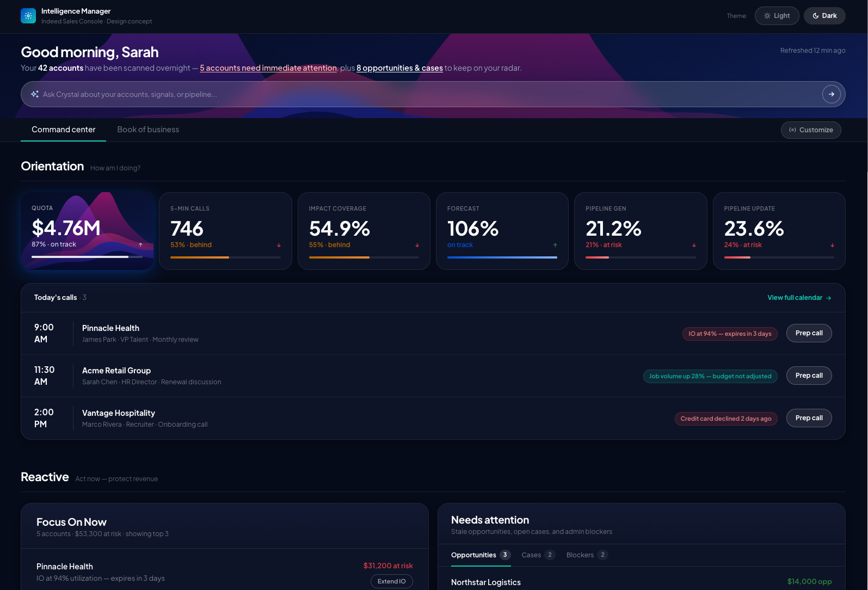868x590 pixels.
Task: Open View full calendar link
Action: [799, 298]
